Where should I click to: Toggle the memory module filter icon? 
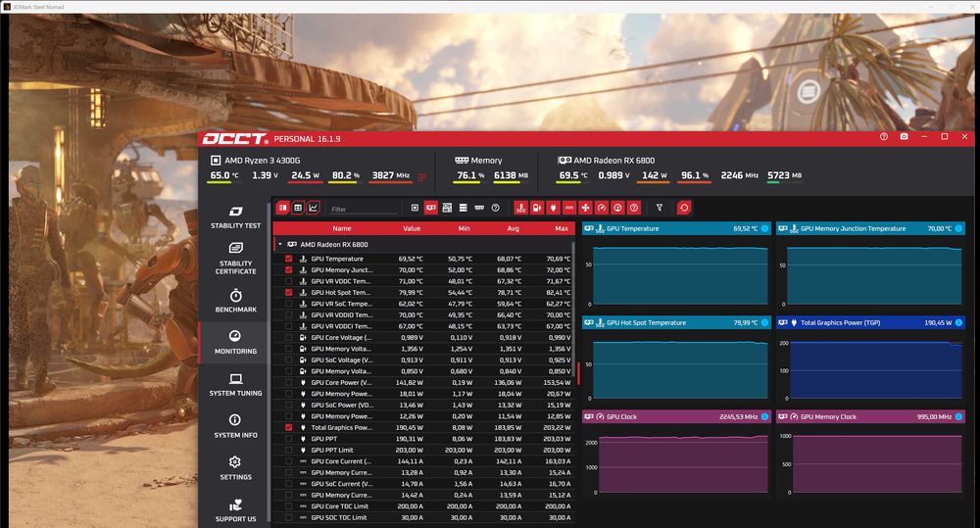click(x=479, y=208)
